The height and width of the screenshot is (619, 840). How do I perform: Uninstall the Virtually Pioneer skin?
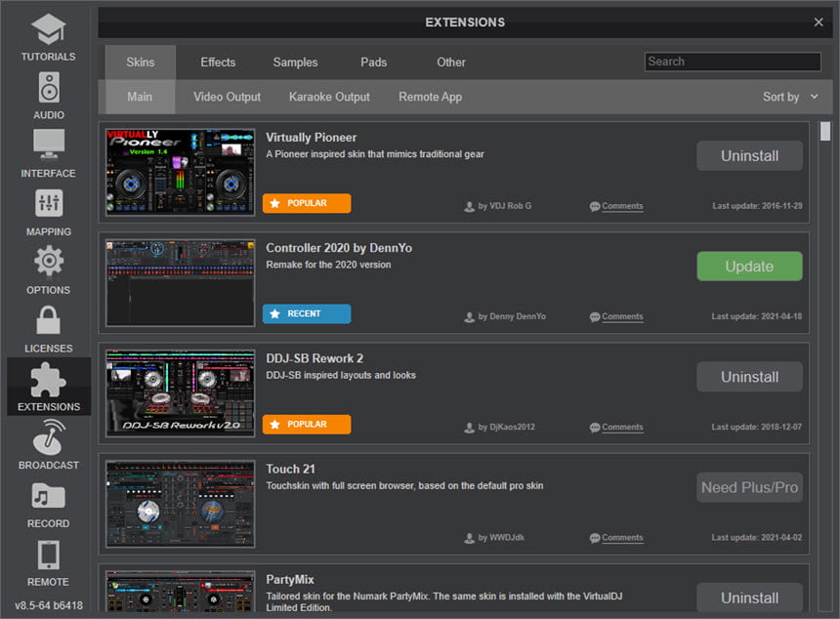[749, 156]
